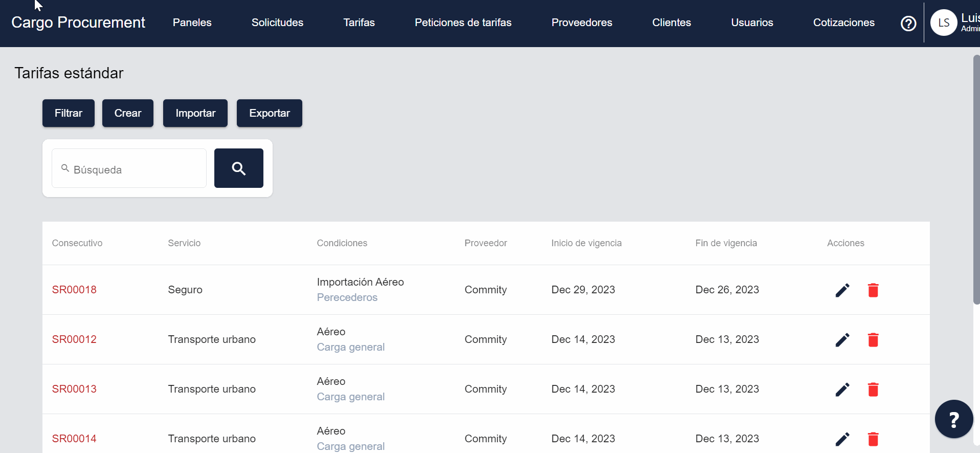The height and width of the screenshot is (453, 980).
Task: Remove SR00013 with the trash icon
Action: 873,390
